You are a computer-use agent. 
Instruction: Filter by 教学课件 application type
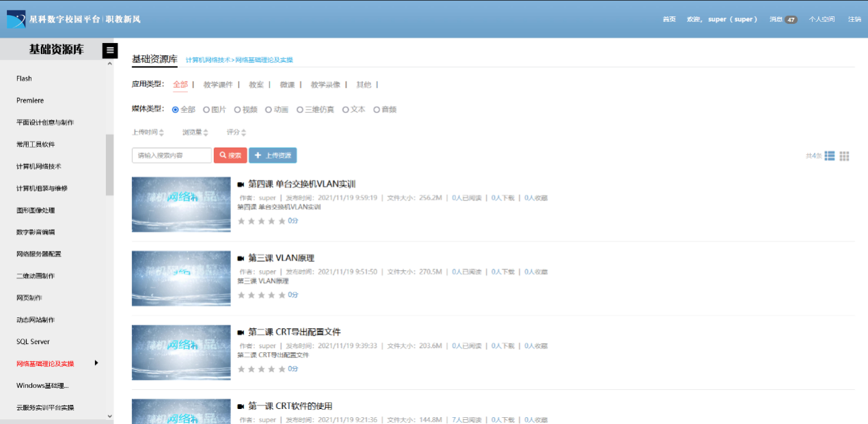click(218, 85)
